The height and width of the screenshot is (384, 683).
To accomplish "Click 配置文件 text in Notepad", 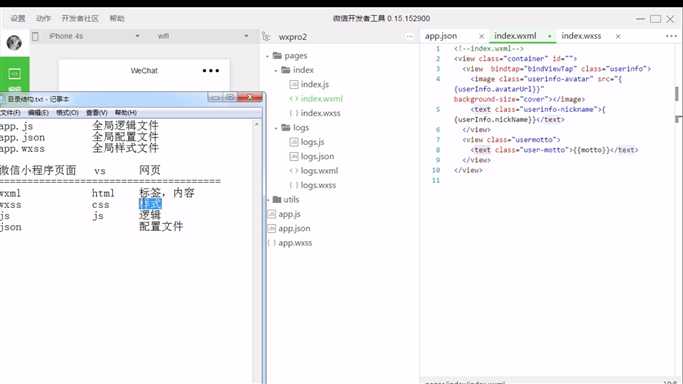I will pos(161,226).
